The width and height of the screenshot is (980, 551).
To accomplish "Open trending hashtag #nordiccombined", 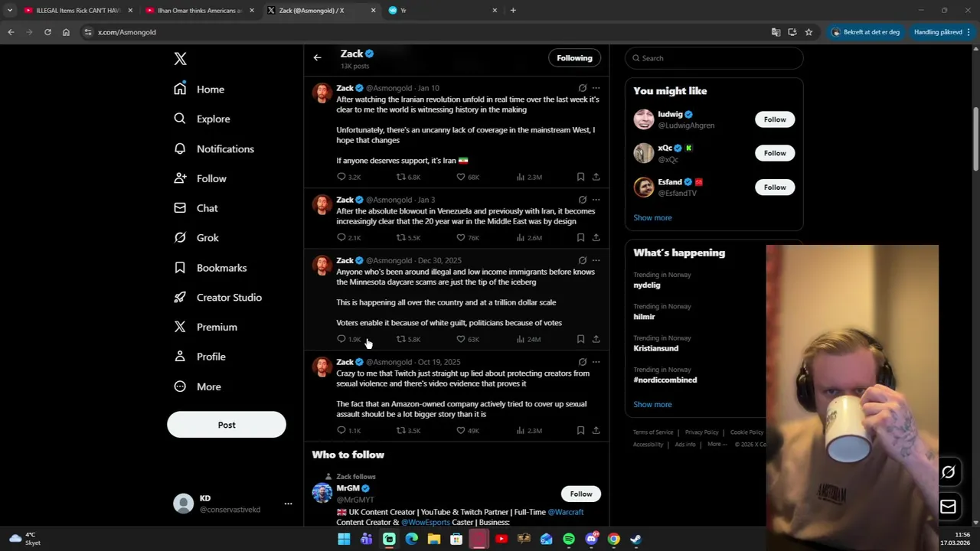I will (x=665, y=380).
